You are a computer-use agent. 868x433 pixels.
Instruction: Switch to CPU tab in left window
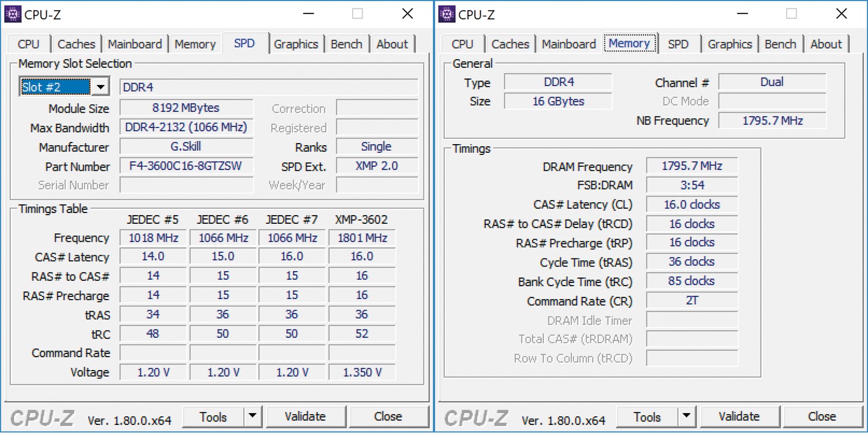click(x=28, y=44)
